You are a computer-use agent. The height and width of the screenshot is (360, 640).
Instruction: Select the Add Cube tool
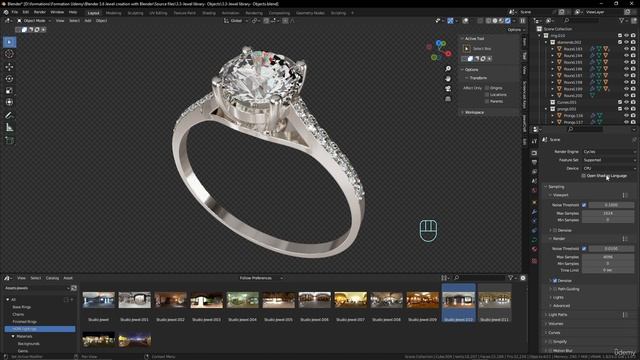[9, 140]
